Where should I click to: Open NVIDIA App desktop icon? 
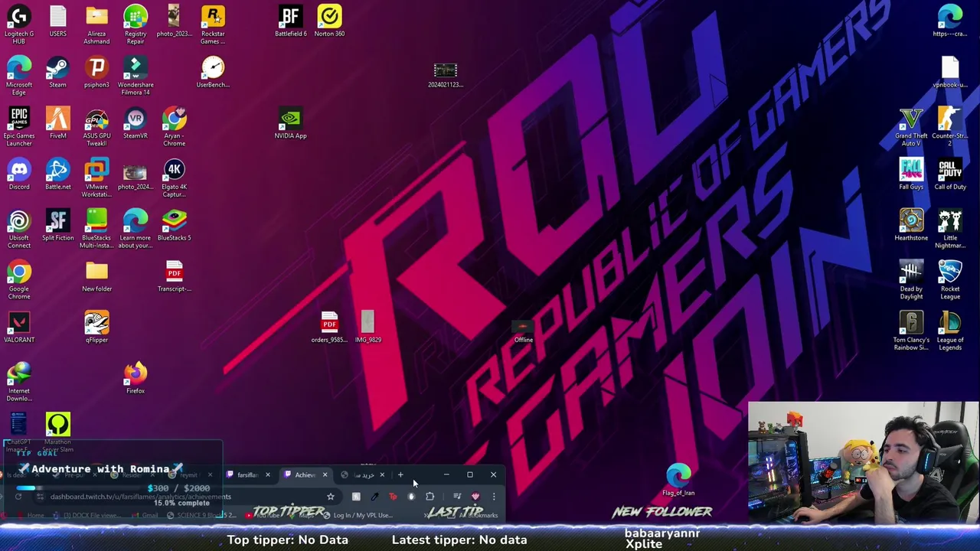click(290, 124)
